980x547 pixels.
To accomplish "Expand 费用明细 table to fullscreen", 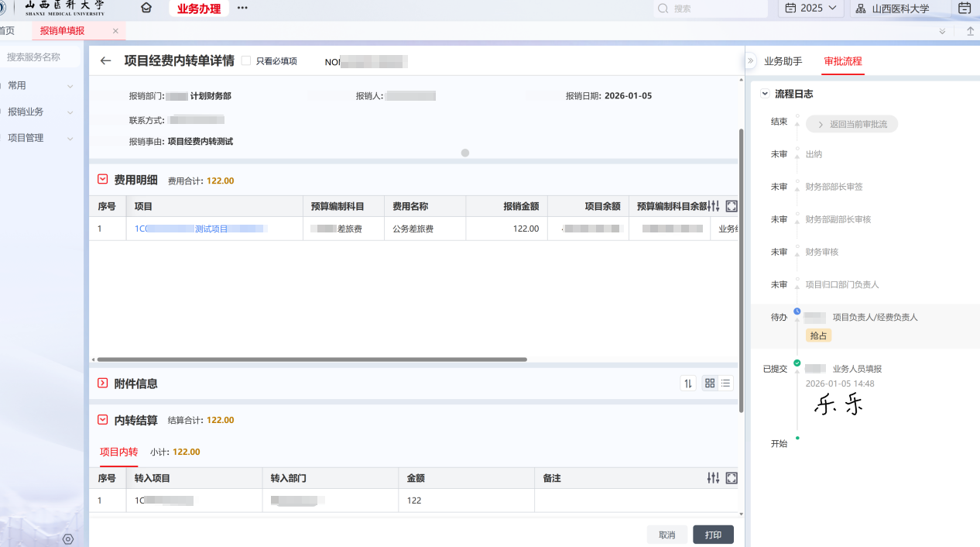I will point(732,206).
